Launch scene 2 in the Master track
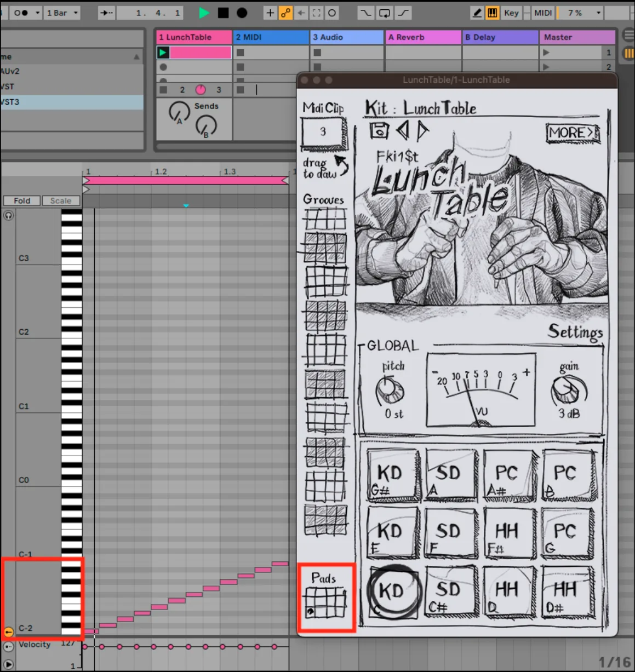635x672 pixels. (546, 67)
